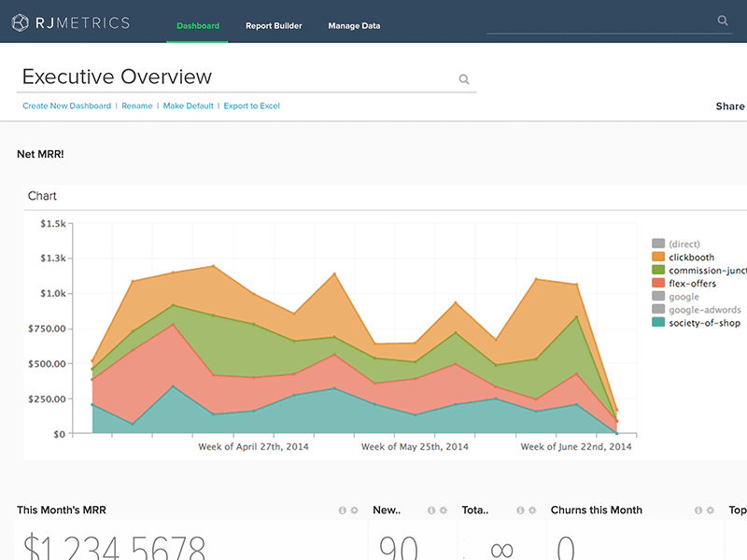The image size is (747, 560).
Task: Toggle society-of-shop series in the legend
Action: click(704, 323)
